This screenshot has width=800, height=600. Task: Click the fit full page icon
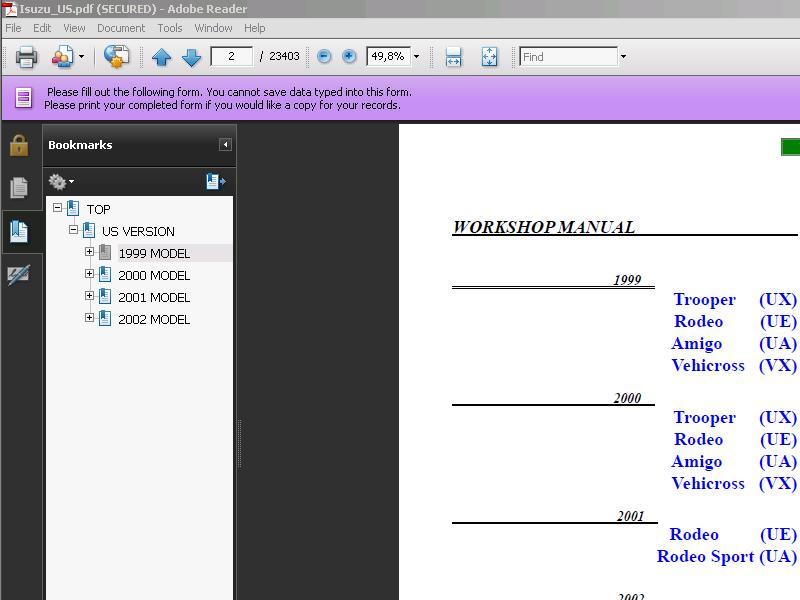(489, 57)
